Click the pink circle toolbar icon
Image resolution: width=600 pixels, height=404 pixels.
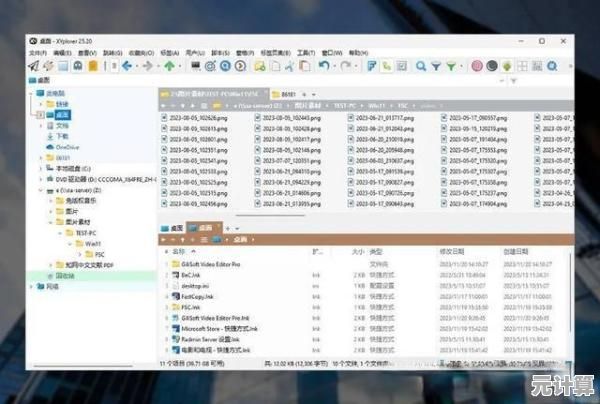477,66
